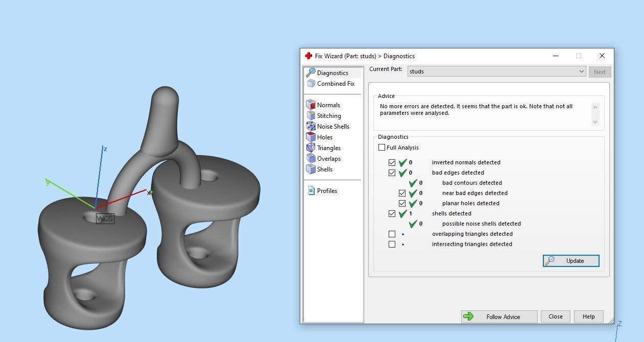Click the red cross Fix Wizard title icon
This screenshot has width=644, height=342.
308,56
